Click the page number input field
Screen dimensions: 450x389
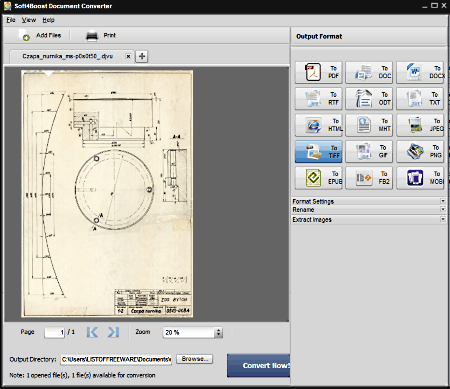tap(54, 332)
